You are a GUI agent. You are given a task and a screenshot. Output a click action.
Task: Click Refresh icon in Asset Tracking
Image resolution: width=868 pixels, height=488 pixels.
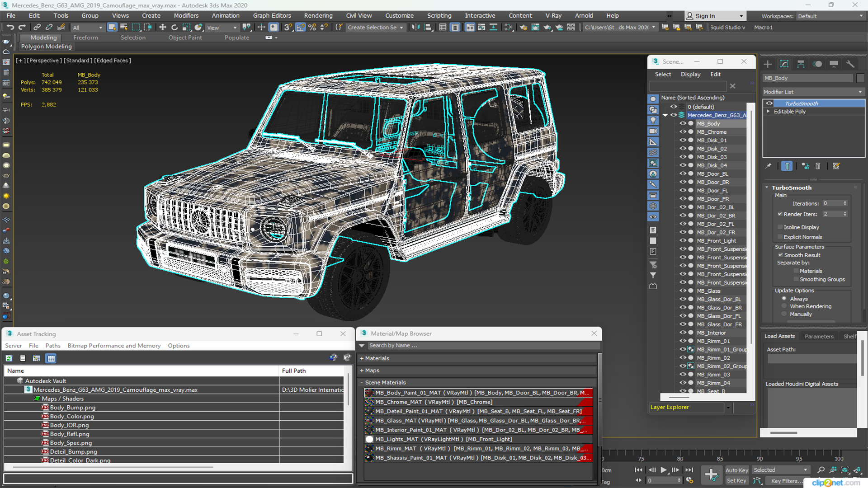coord(9,358)
